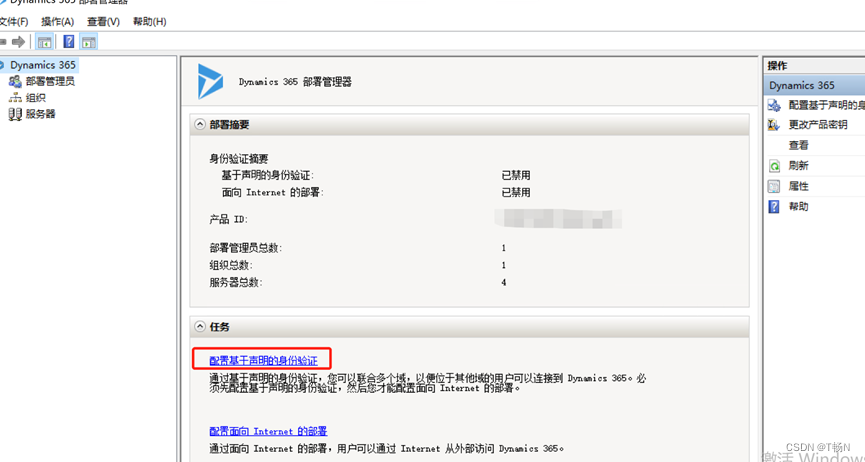Collapse the 部署摘要 section
865x462 pixels.
(199, 125)
